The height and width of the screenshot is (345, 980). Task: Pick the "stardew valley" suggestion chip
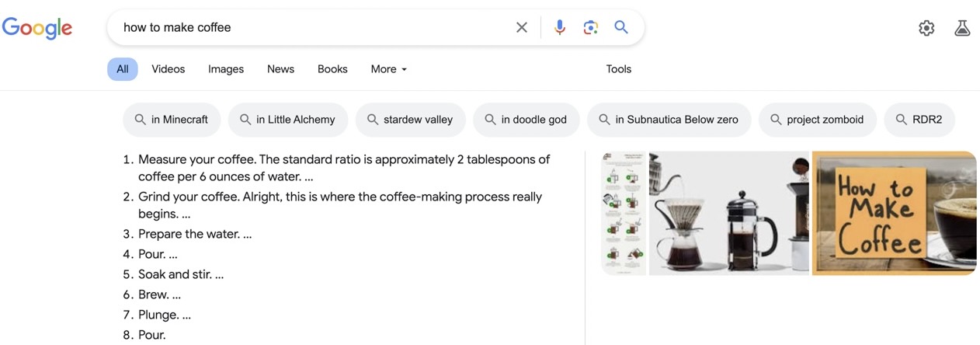pyautogui.click(x=410, y=120)
